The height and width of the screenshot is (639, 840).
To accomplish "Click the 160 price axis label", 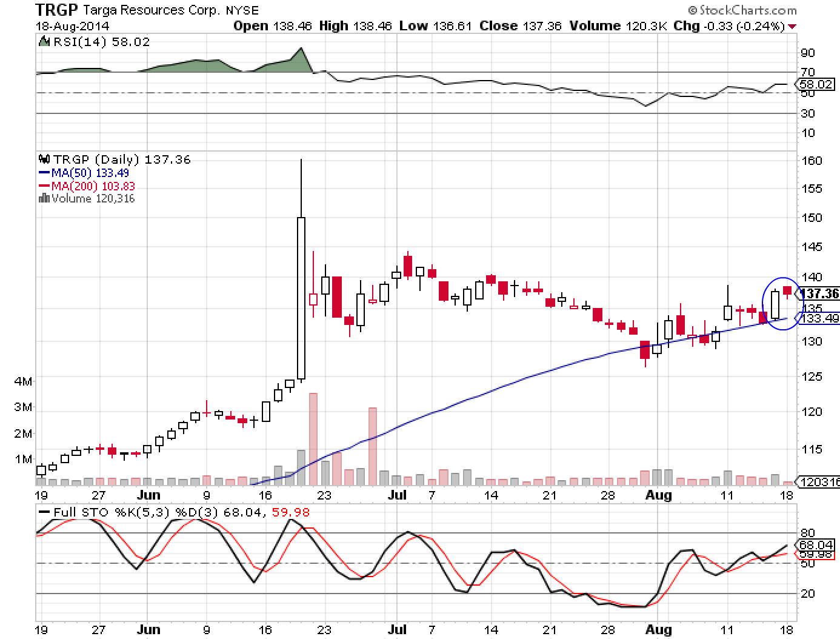I will (812, 161).
